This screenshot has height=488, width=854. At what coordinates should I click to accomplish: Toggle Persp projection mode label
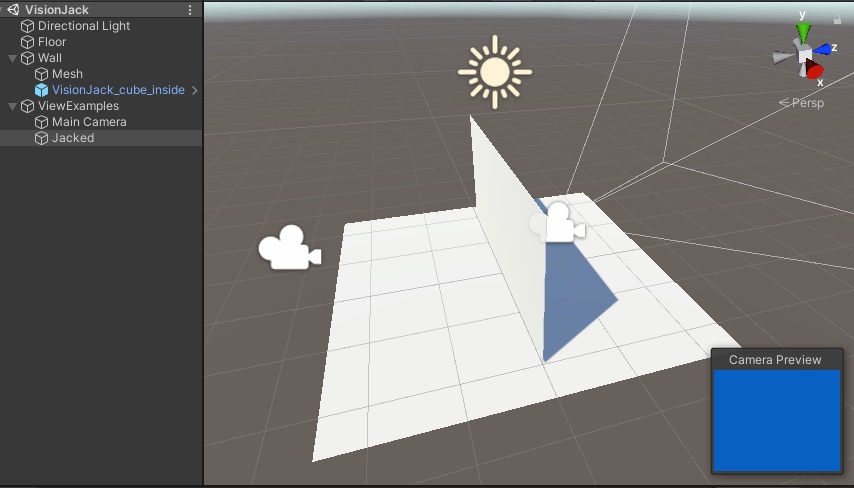point(802,103)
